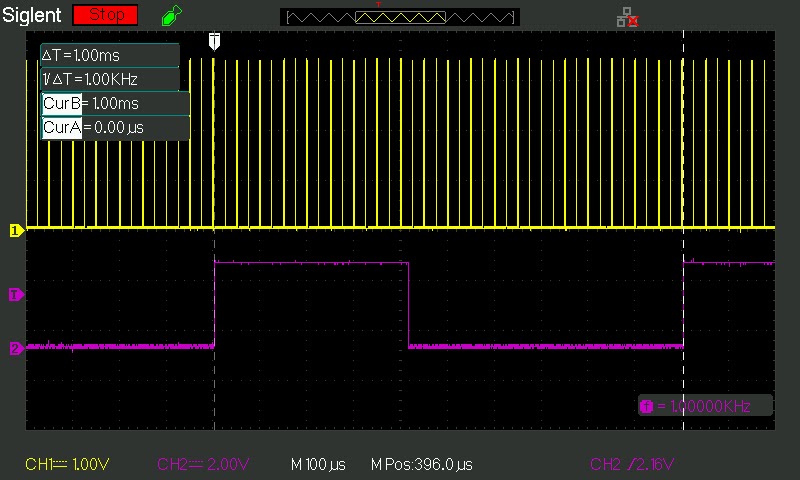Select the CurA cursor label
The width and height of the screenshot is (800, 480).
click(x=62, y=128)
